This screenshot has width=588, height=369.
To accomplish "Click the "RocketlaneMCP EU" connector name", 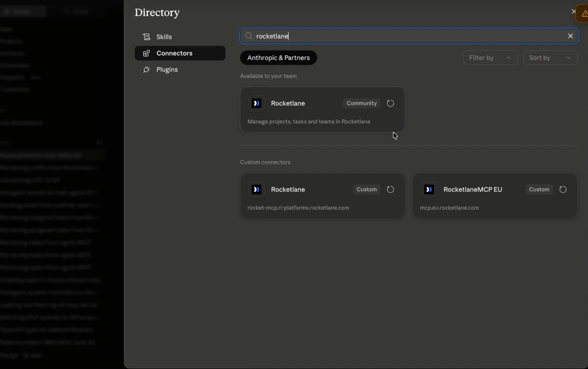I will point(473,189).
